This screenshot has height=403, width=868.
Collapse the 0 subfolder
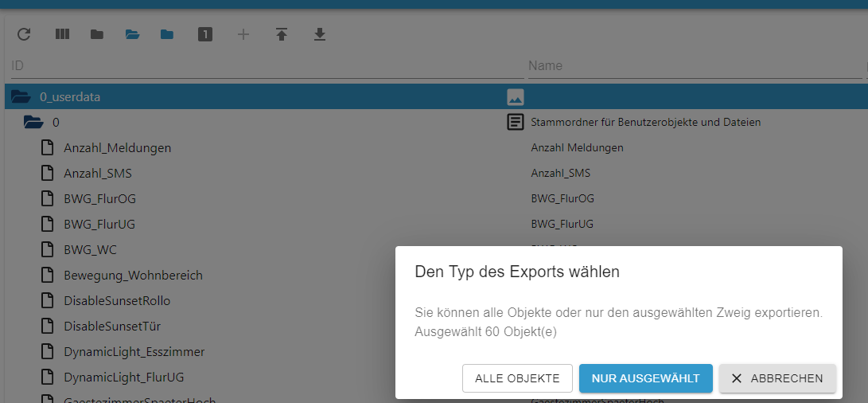[x=33, y=122]
